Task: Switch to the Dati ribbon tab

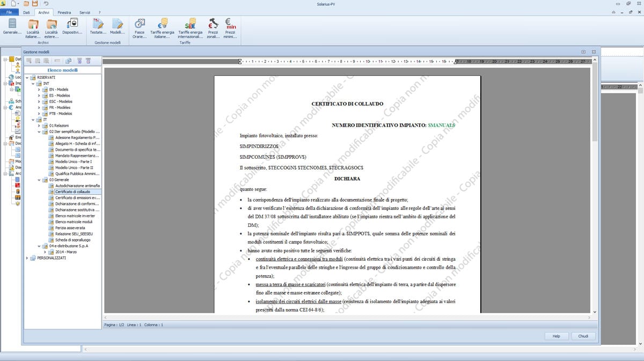Action: point(26,12)
